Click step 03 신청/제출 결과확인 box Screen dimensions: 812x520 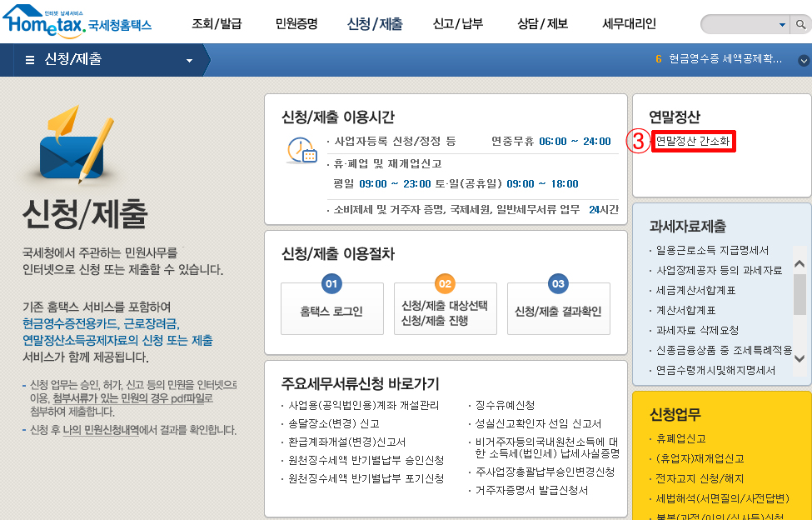click(558, 308)
